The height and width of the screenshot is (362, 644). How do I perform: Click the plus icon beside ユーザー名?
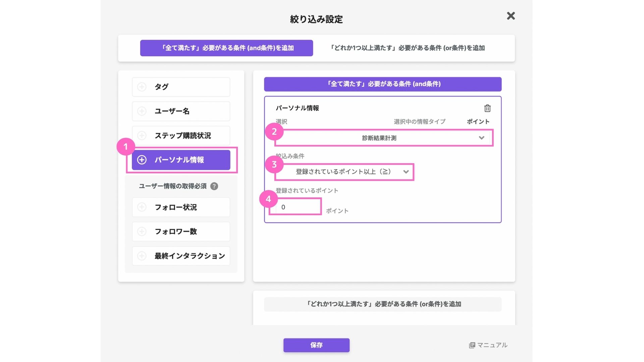pos(142,111)
